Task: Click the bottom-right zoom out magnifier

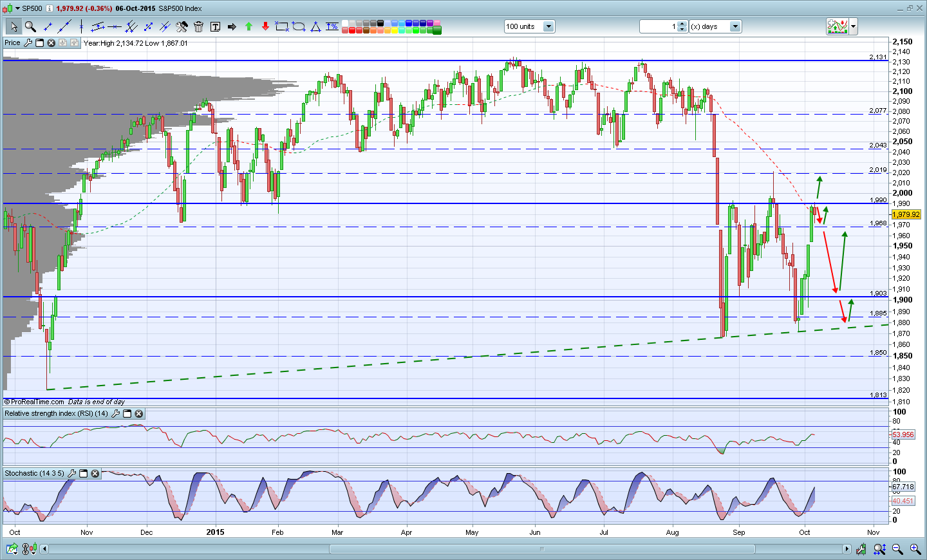Action: [x=897, y=549]
